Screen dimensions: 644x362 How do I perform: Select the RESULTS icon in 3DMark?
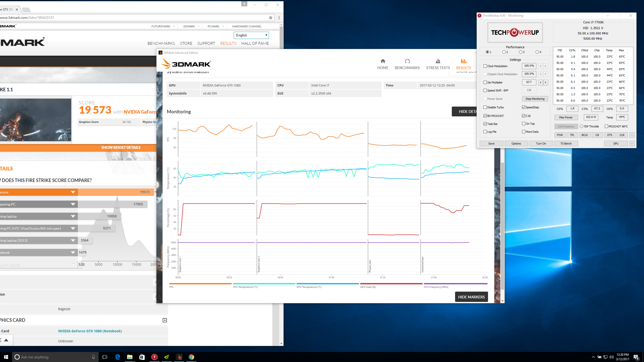pos(463,61)
